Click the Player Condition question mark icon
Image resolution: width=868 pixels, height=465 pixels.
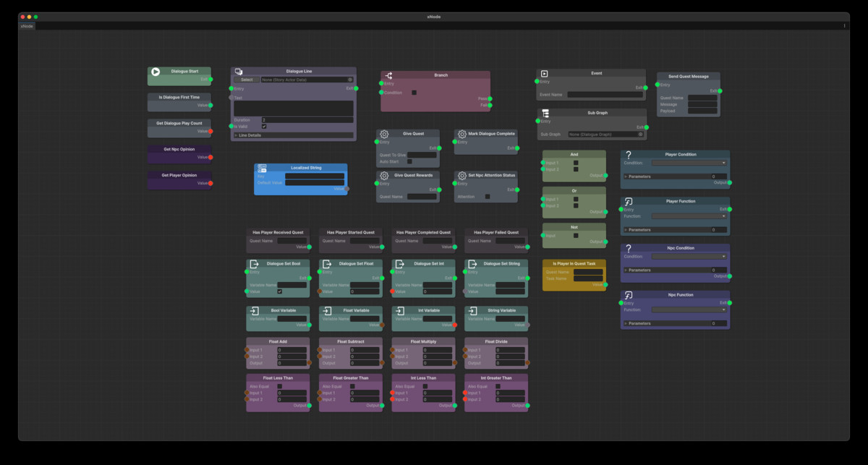[629, 155]
